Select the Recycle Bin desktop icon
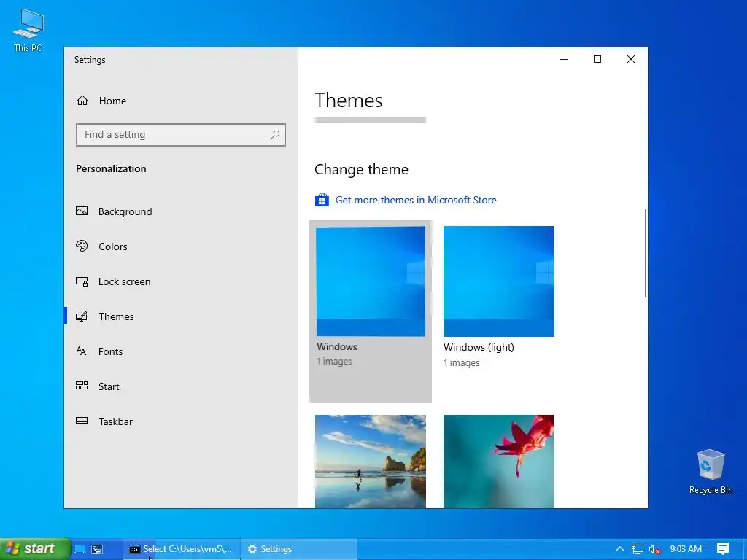Image resolution: width=747 pixels, height=560 pixels. (x=711, y=472)
